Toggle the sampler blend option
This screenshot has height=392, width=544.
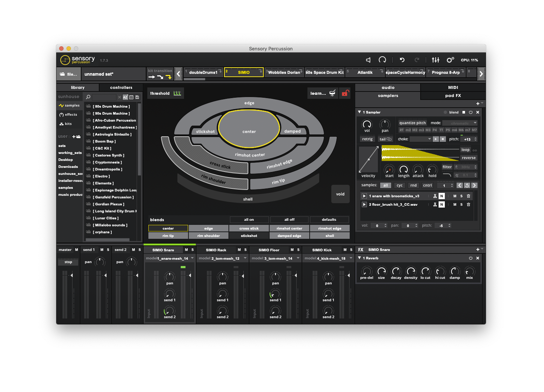click(451, 112)
